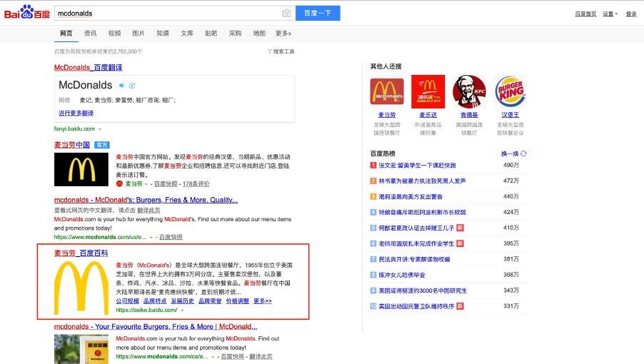
Task: Open 百度首页 link in header
Action: tap(585, 14)
